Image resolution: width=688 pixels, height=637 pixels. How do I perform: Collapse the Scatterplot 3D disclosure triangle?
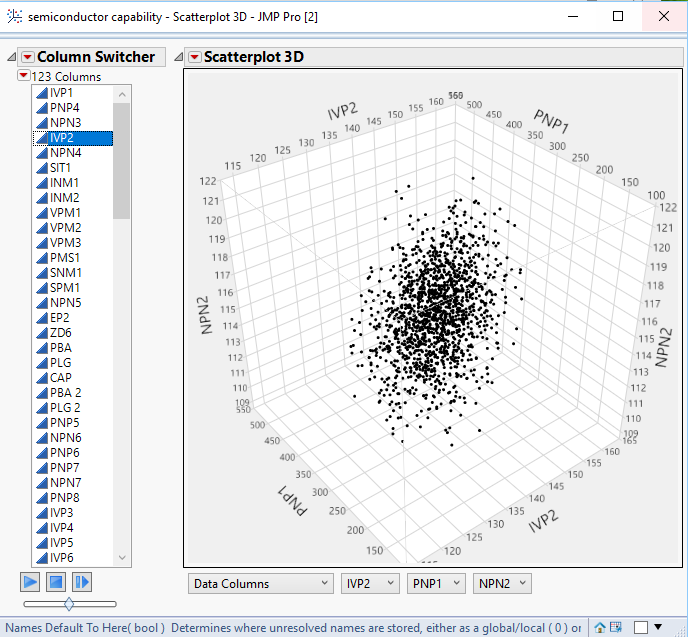tap(178, 57)
